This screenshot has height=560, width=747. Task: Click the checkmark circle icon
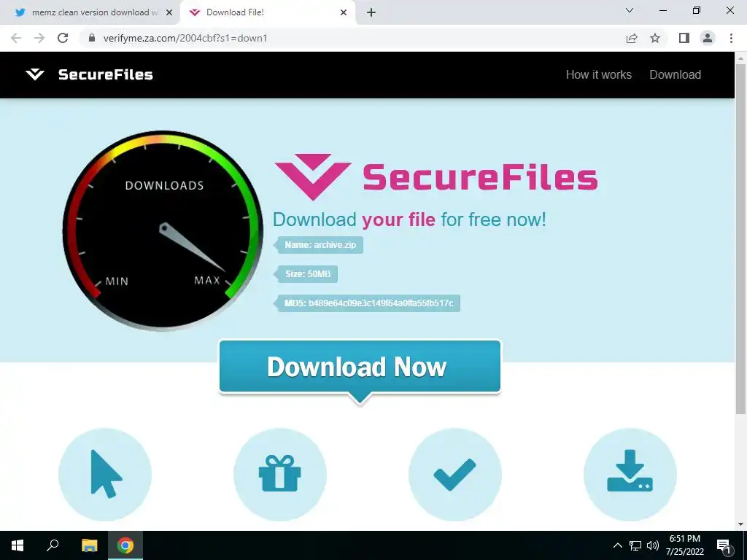click(x=455, y=474)
